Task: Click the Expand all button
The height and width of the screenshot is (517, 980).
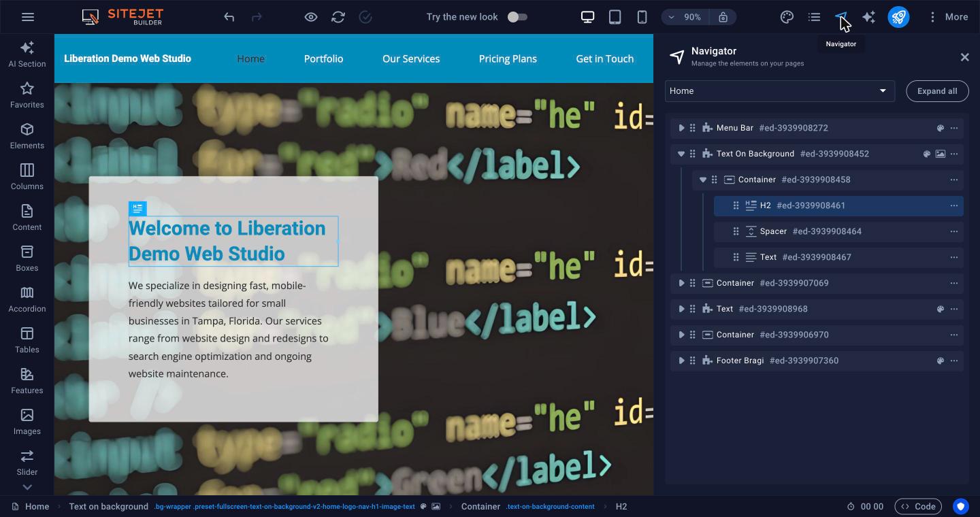Action: click(937, 91)
